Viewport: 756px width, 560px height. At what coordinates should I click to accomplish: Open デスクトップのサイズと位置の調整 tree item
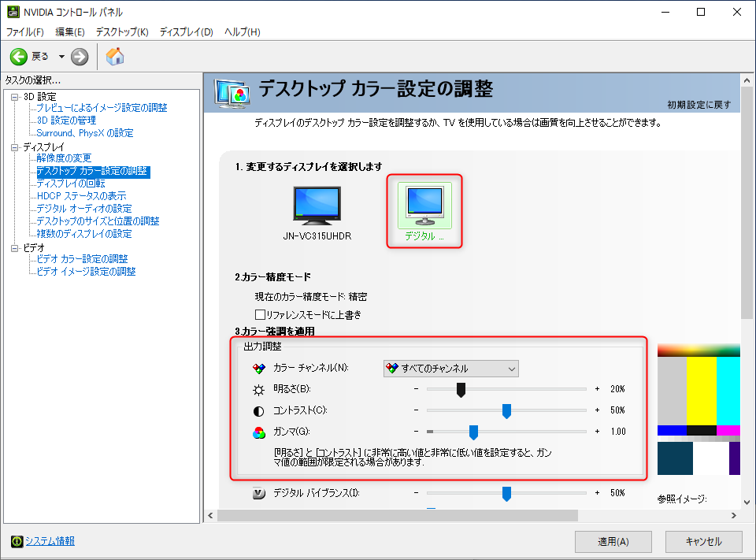tap(98, 221)
